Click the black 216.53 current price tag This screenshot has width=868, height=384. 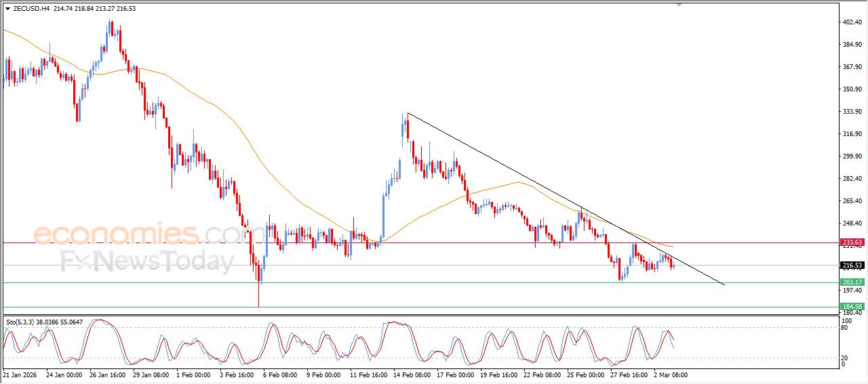851,265
